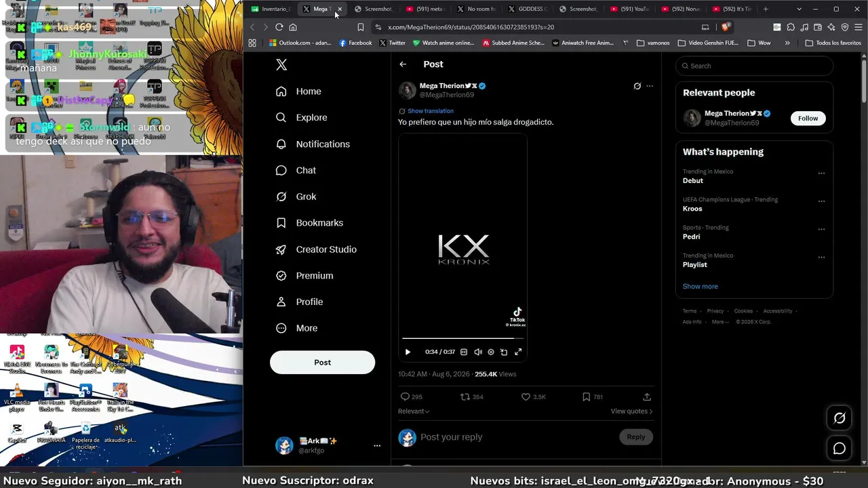Open Grok in the X sidebar

(x=296, y=197)
